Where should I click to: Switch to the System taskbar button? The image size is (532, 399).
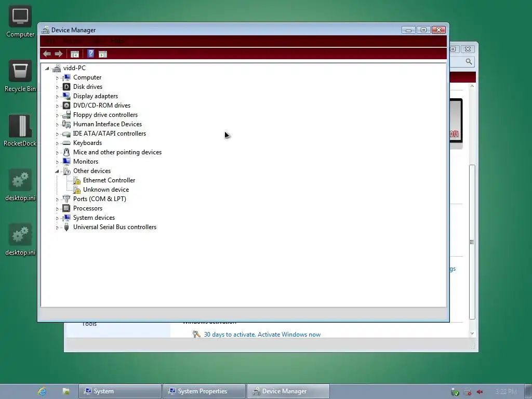(120, 391)
